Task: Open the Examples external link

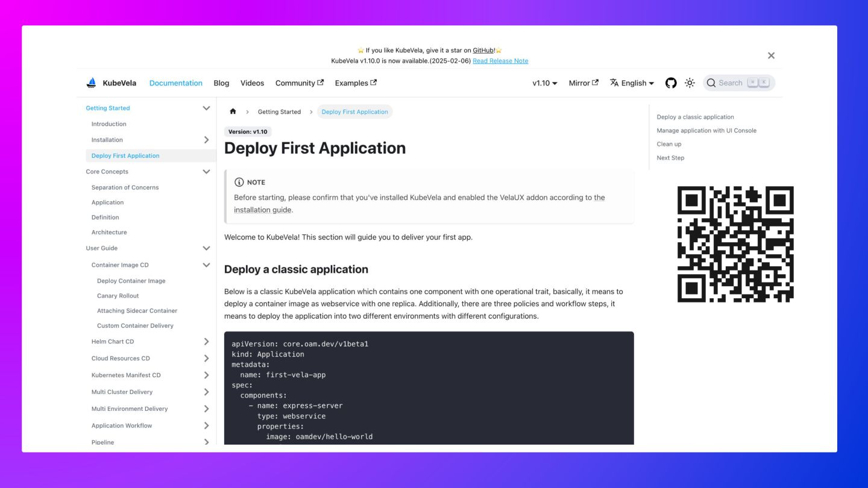Action: click(x=356, y=83)
